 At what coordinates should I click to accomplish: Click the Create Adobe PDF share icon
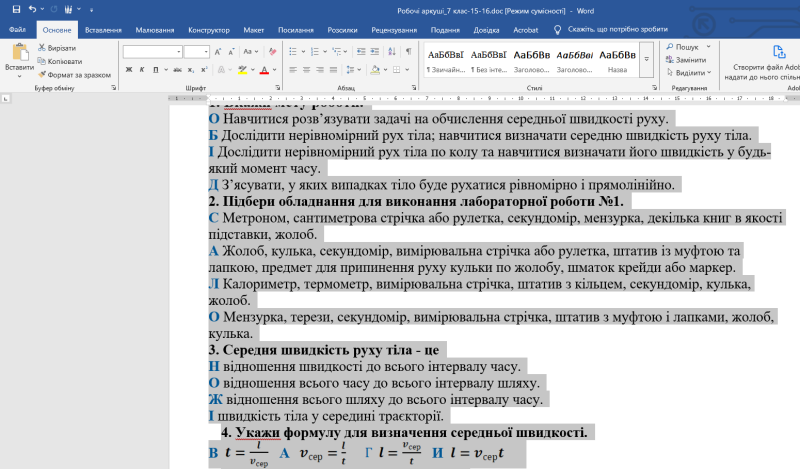point(779,52)
